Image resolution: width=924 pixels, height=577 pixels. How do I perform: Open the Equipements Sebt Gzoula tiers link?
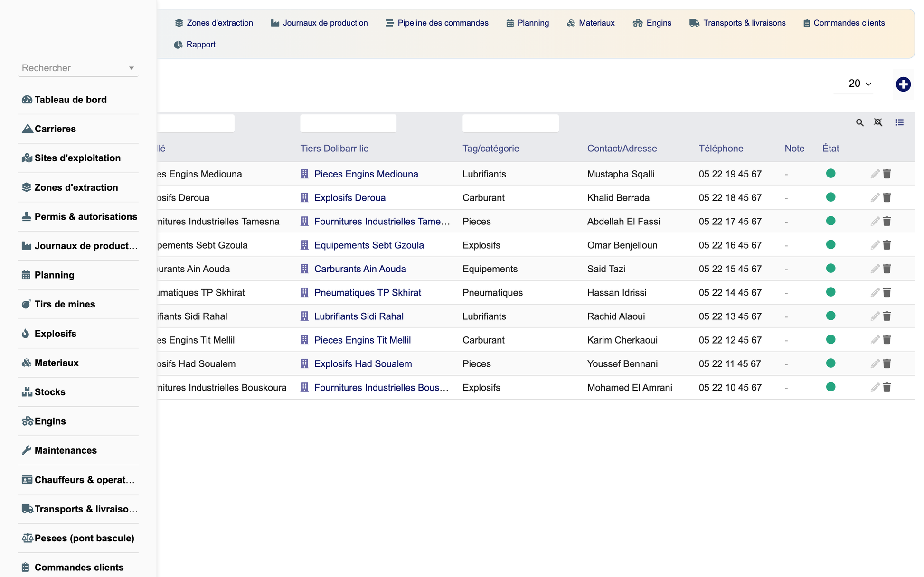click(369, 245)
